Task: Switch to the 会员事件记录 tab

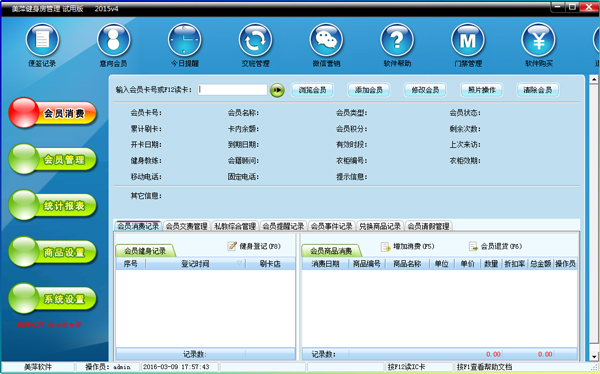Action: 331,226
